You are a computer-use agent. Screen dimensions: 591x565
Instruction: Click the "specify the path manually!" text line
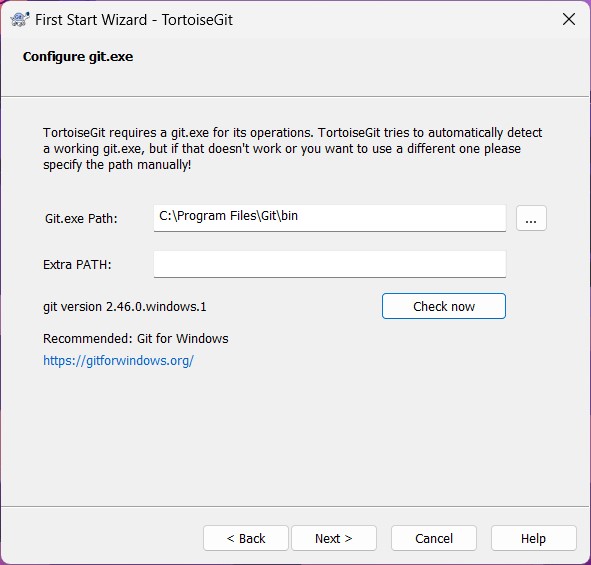tap(117, 165)
